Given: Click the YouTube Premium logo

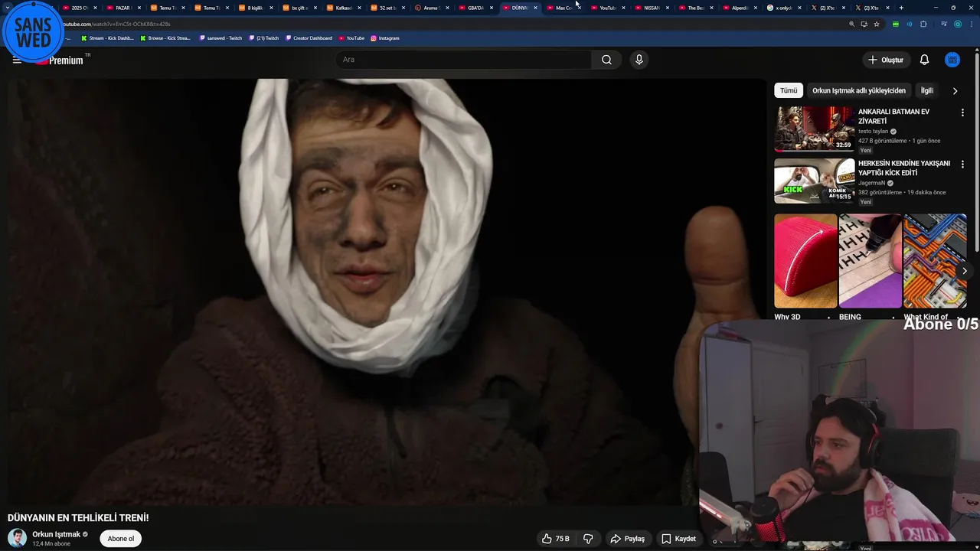Looking at the screenshot, I should pos(61,60).
